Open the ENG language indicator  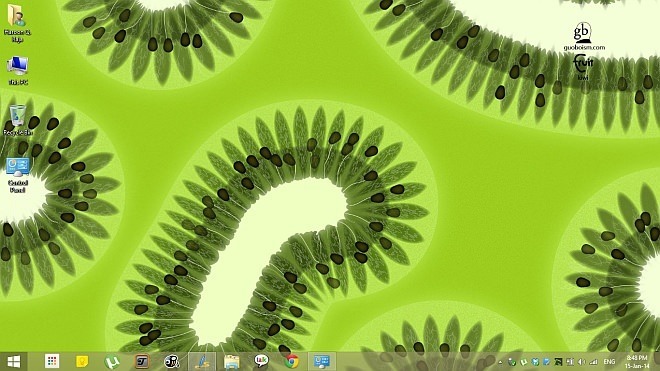tap(609, 362)
